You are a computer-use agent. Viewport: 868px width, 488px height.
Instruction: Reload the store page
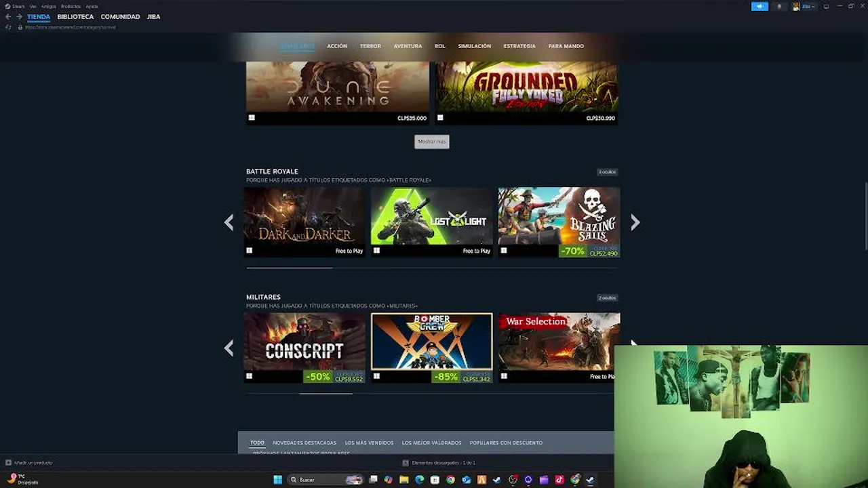pos(8,27)
